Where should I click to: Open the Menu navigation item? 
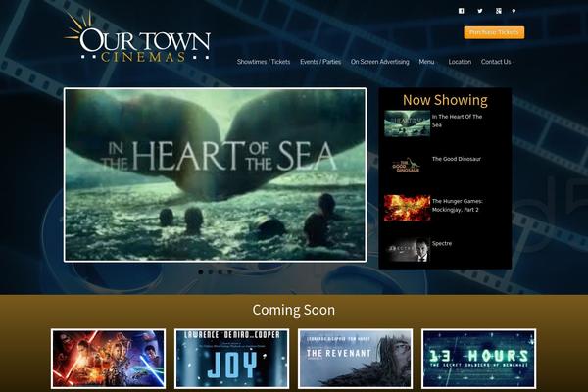[426, 62]
